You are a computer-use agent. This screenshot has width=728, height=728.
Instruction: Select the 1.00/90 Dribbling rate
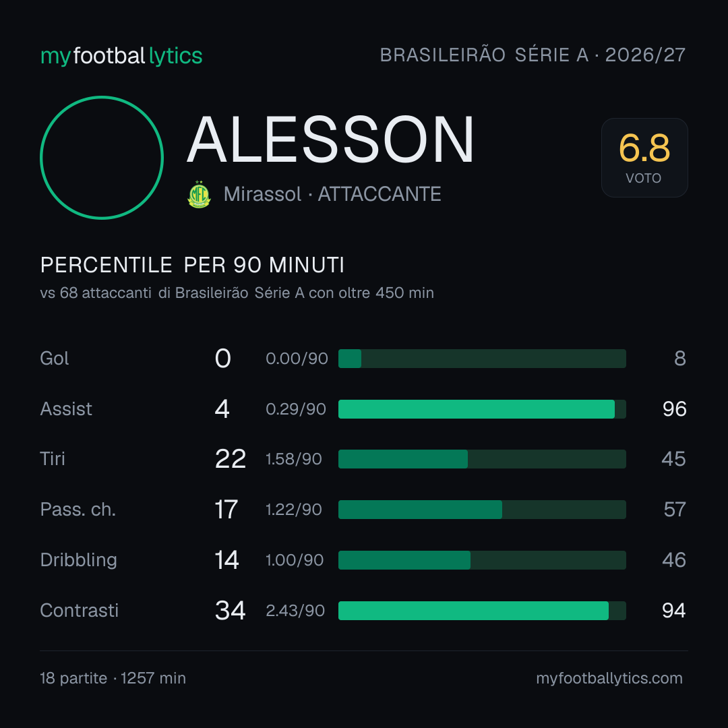tap(295, 560)
